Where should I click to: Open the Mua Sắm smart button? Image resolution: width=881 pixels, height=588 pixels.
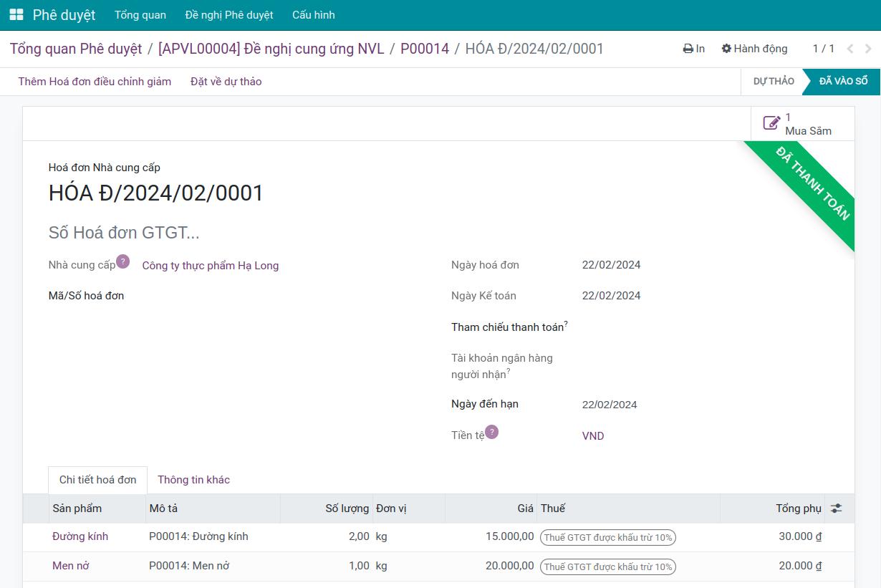click(x=802, y=124)
